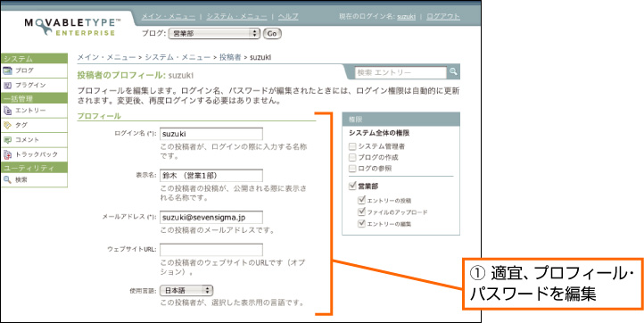Open the 使用言語 dropdown showing 日本語
Screen dimensions: 644x323
click(186, 291)
